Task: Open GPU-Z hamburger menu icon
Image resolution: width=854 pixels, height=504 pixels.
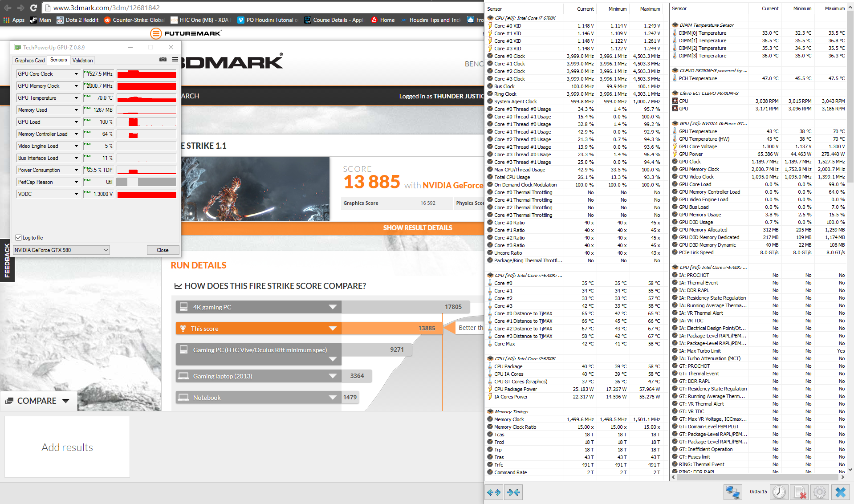Action: pyautogui.click(x=175, y=59)
